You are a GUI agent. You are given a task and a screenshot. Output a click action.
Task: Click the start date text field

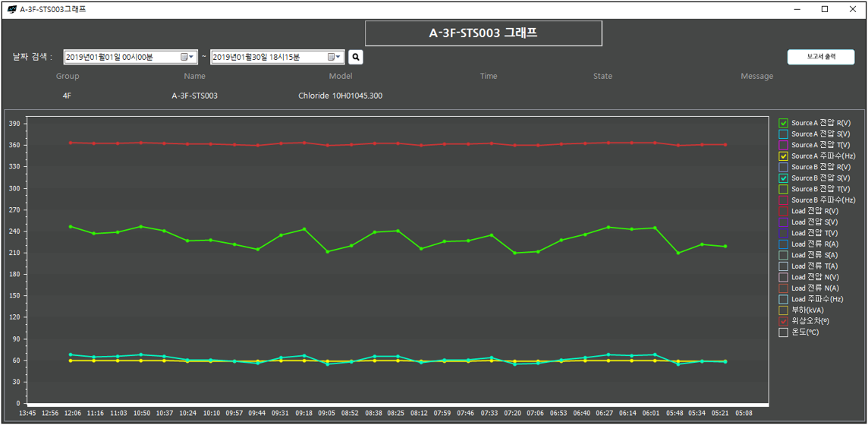tap(120, 57)
